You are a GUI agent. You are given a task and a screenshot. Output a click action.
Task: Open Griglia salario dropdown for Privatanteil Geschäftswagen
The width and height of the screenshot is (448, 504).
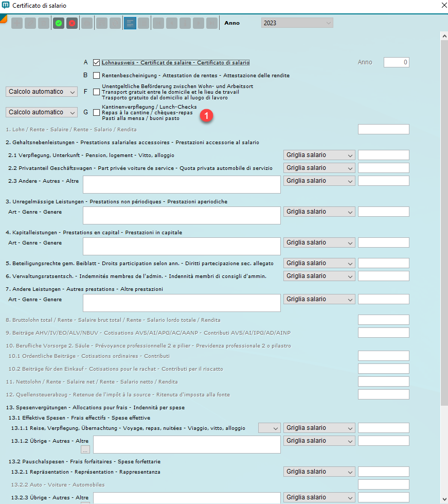[319, 167]
